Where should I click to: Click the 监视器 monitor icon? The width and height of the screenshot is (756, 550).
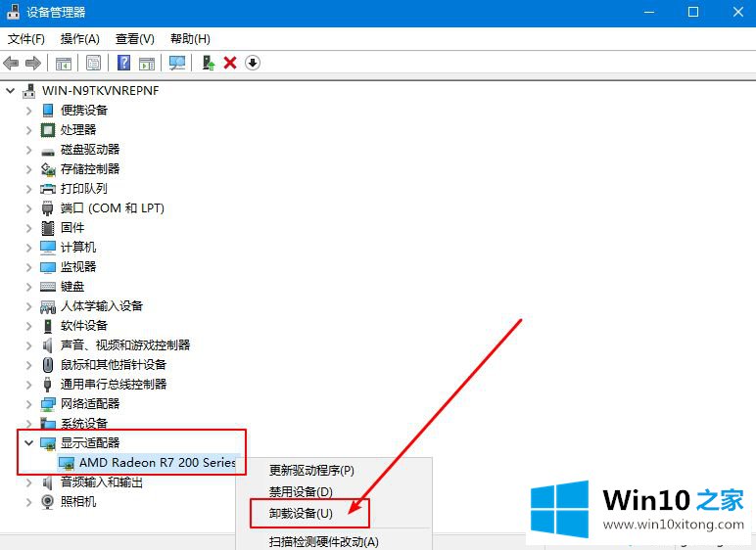[x=48, y=267]
